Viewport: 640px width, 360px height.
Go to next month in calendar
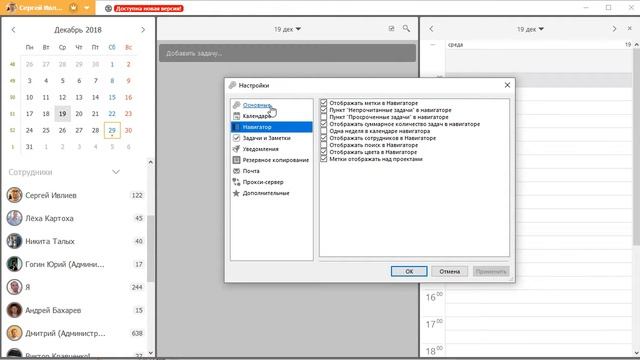click(x=143, y=30)
